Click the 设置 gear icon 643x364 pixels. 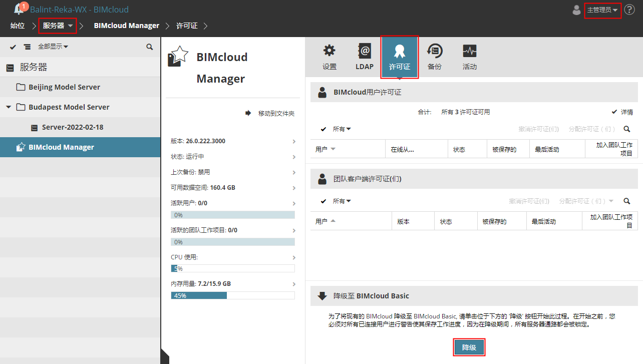click(x=329, y=51)
